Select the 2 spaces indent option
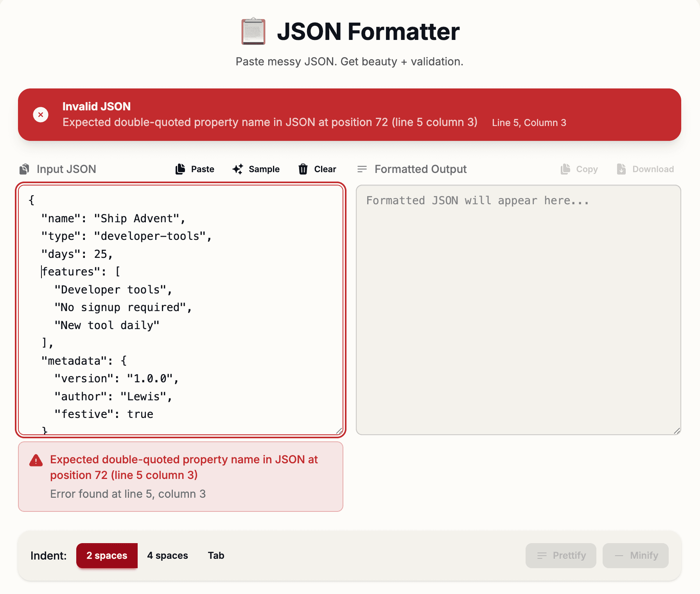Image resolution: width=700 pixels, height=594 pixels. (x=107, y=555)
